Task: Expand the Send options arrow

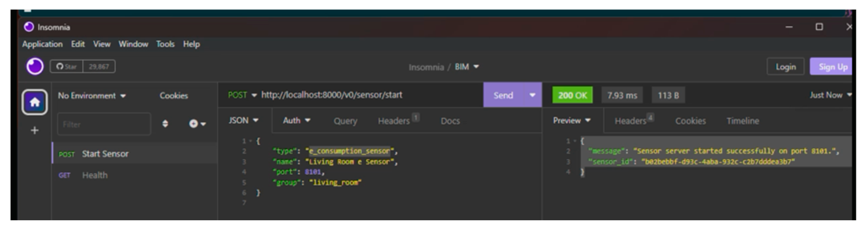Action: [532, 95]
